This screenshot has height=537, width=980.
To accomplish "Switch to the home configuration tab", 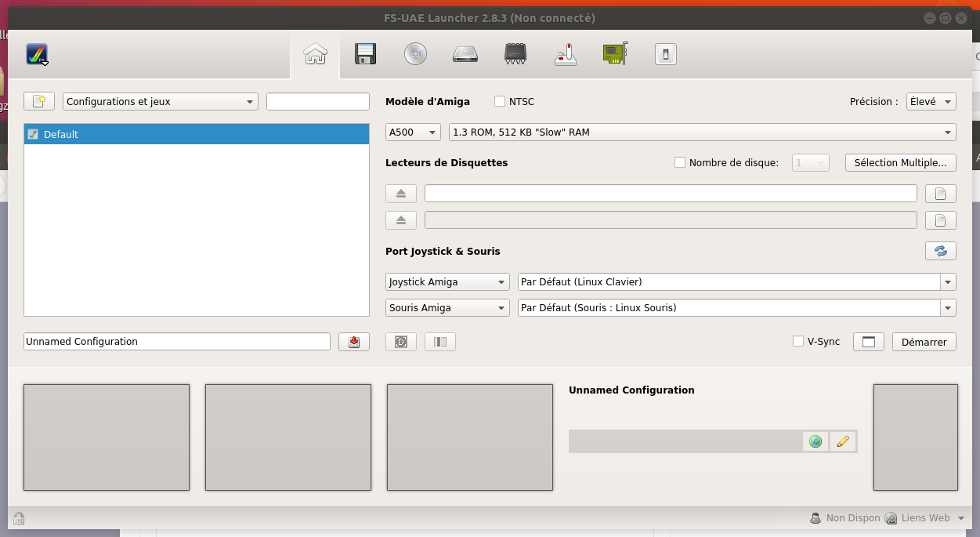I will coord(315,54).
